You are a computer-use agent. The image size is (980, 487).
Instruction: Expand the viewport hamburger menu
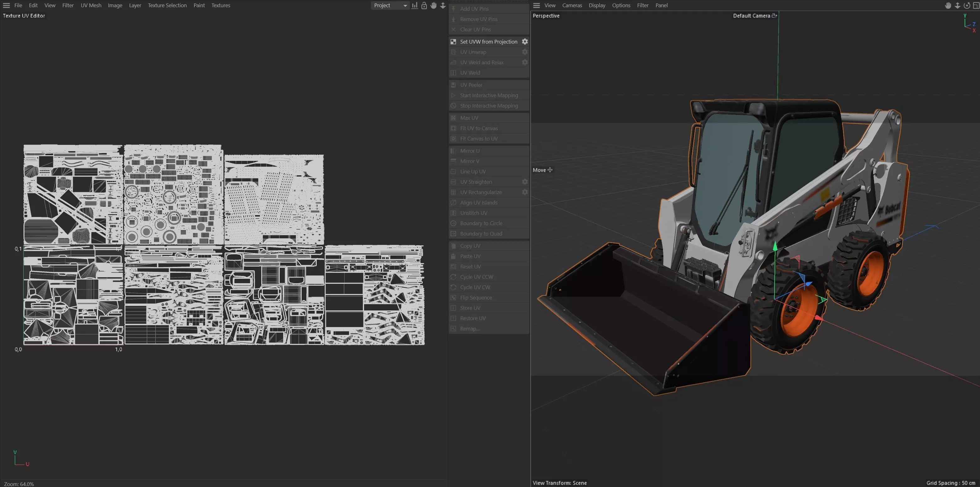pos(537,5)
